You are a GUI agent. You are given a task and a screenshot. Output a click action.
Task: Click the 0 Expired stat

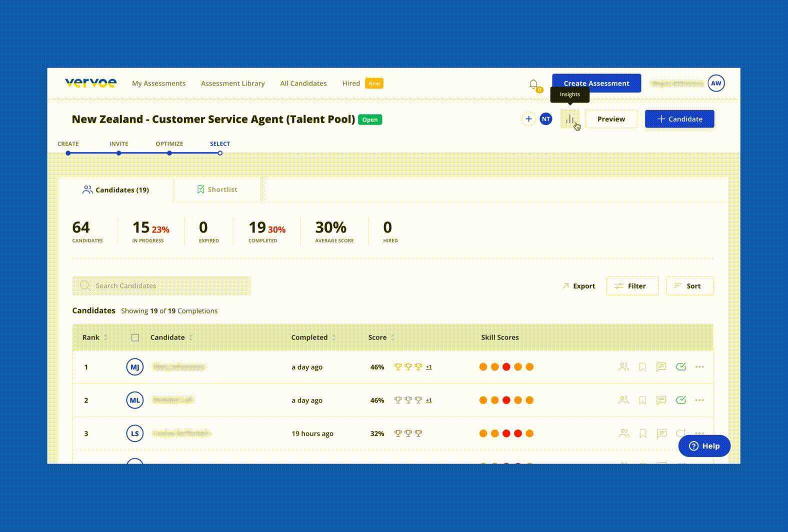[208, 231]
